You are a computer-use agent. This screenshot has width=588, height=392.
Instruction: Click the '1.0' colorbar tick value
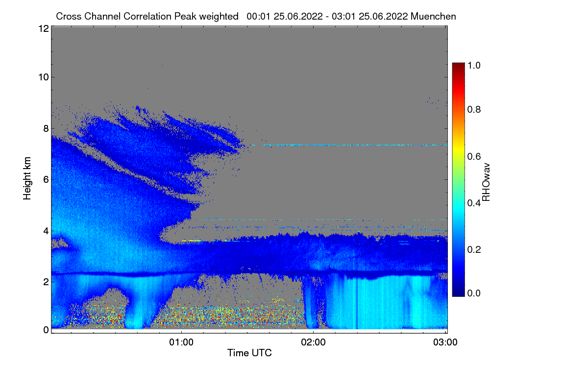click(x=474, y=64)
